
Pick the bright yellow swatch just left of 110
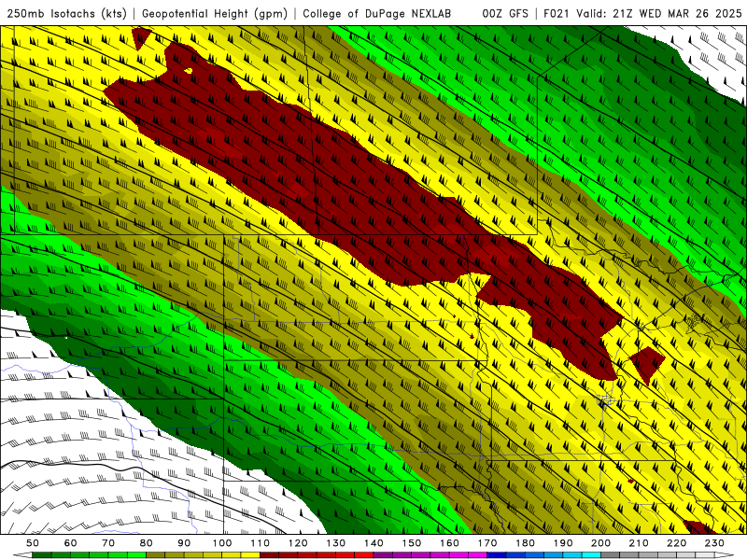[250, 555]
